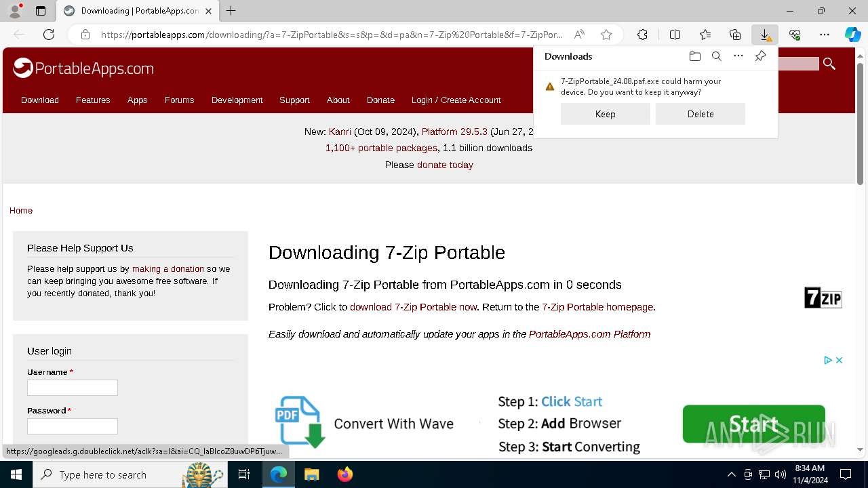Open the Development menu
Screen dimensions: 868x488
(x=237, y=100)
